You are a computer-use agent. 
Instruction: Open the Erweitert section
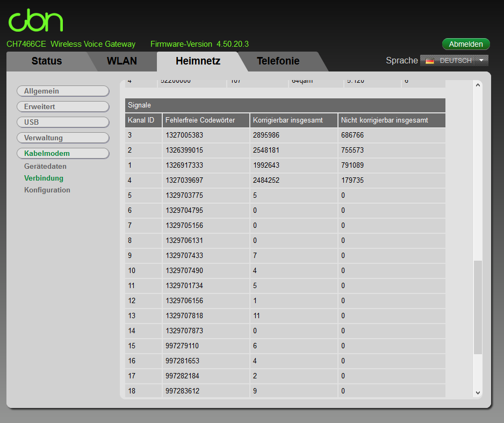(63, 106)
